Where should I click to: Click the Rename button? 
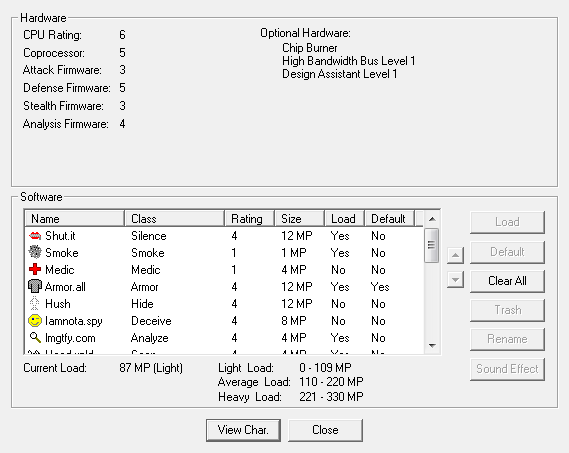click(x=507, y=339)
